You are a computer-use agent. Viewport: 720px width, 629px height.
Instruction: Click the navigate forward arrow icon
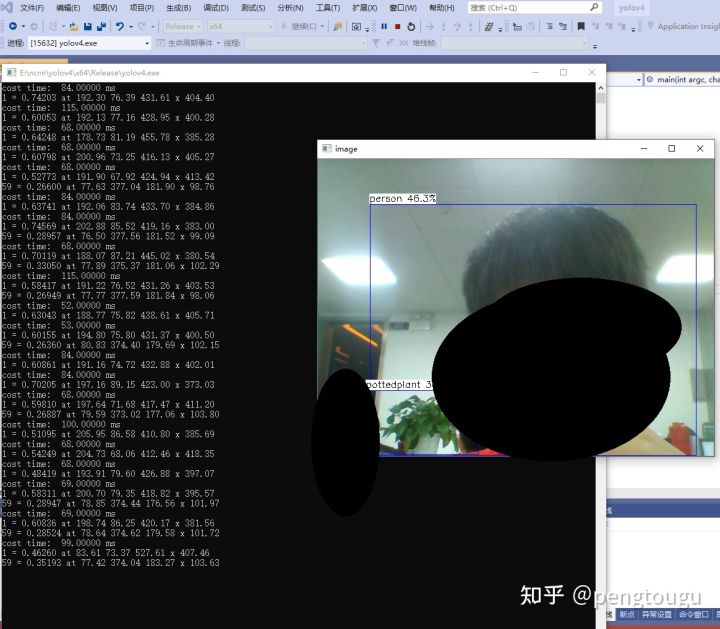[34, 27]
